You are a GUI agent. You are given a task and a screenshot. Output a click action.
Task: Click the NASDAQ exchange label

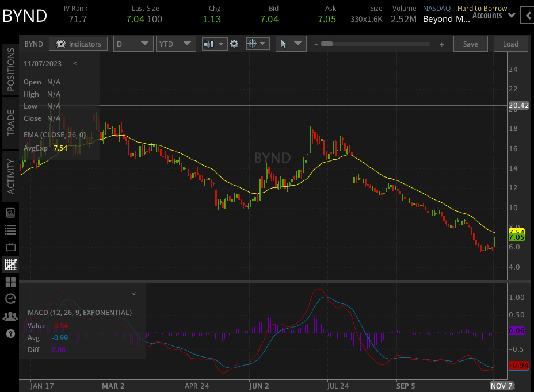tap(437, 9)
